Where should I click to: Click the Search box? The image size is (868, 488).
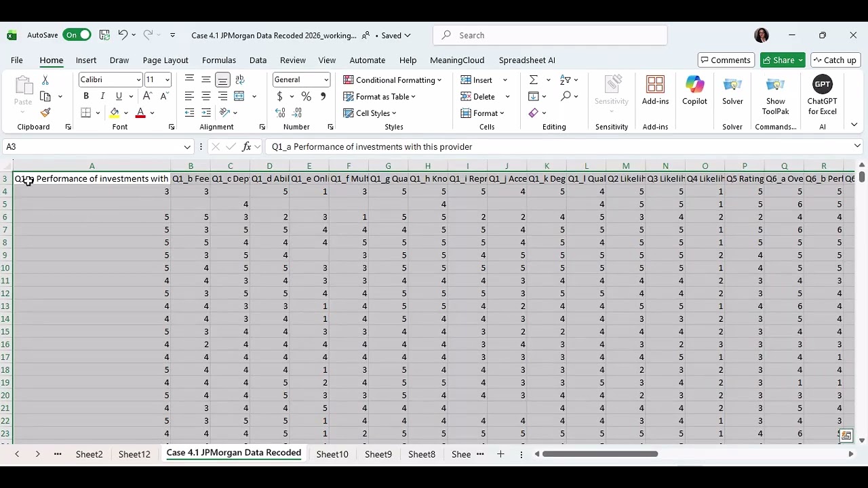550,35
